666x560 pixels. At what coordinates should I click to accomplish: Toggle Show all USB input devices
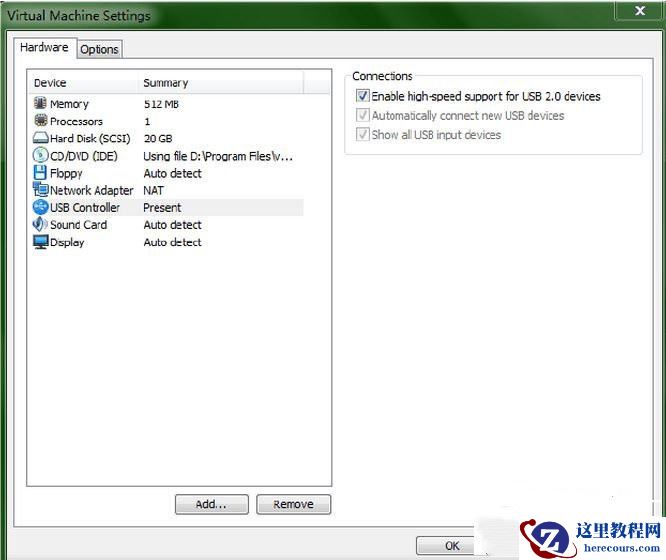[x=362, y=134]
